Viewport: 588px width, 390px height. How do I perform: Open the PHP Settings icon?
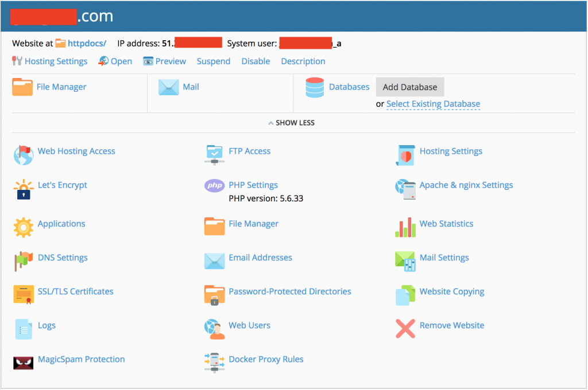pos(214,185)
